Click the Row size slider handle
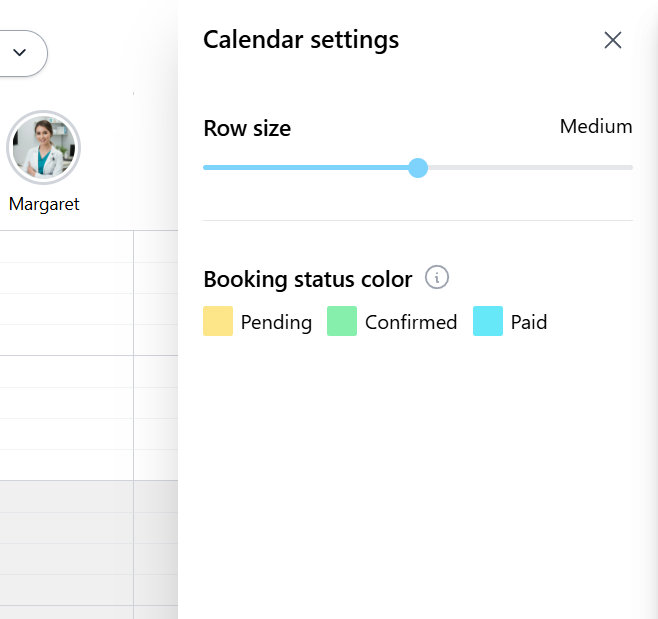 pyautogui.click(x=418, y=168)
